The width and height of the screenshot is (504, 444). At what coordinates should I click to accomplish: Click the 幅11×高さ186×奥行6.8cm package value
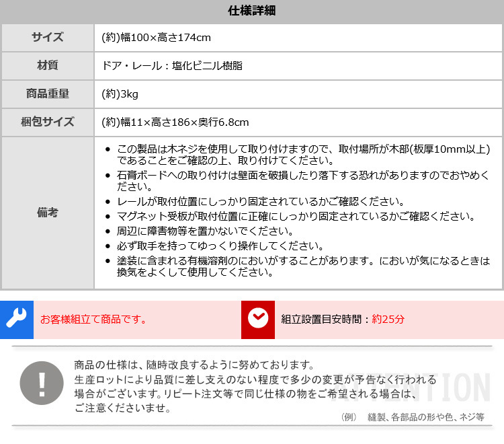pyautogui.click(x=175, y=122)
